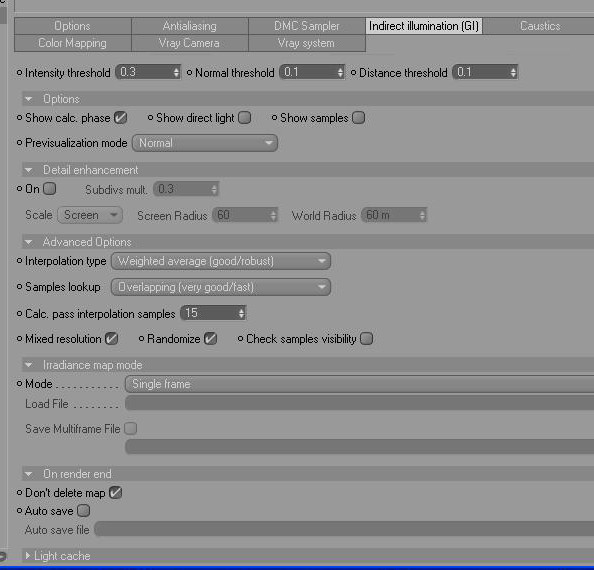Click the Normal threshold animation dot
This screenshot has width=594, height=570.
coord(189,72)
